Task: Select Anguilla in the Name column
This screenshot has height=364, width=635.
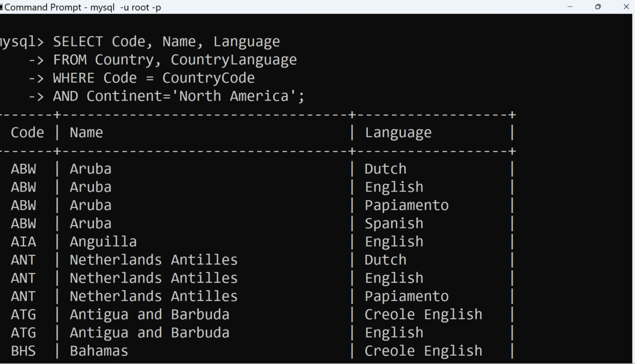Action: point(103,241)
